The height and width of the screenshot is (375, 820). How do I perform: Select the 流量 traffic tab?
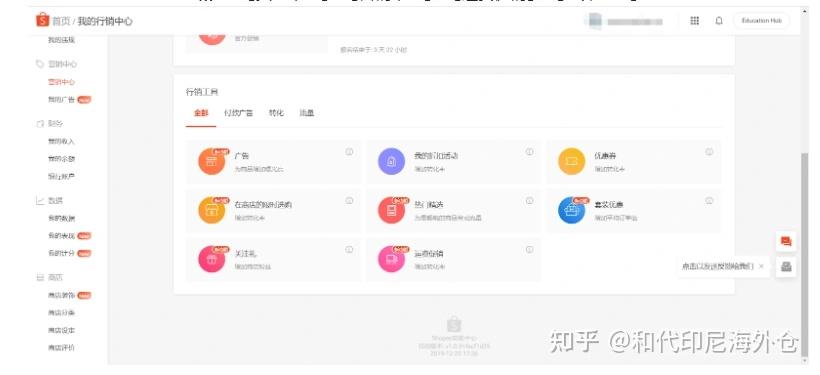point(306,113)
